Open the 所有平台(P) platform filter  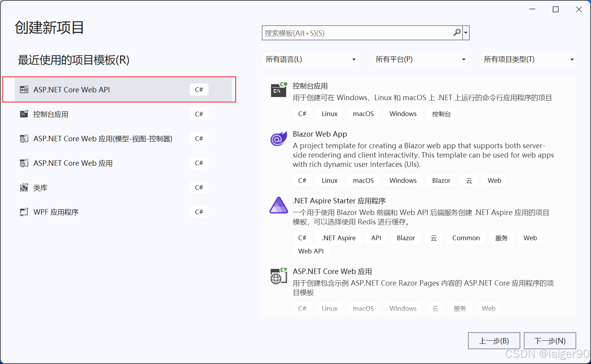[x=420, y=59]
